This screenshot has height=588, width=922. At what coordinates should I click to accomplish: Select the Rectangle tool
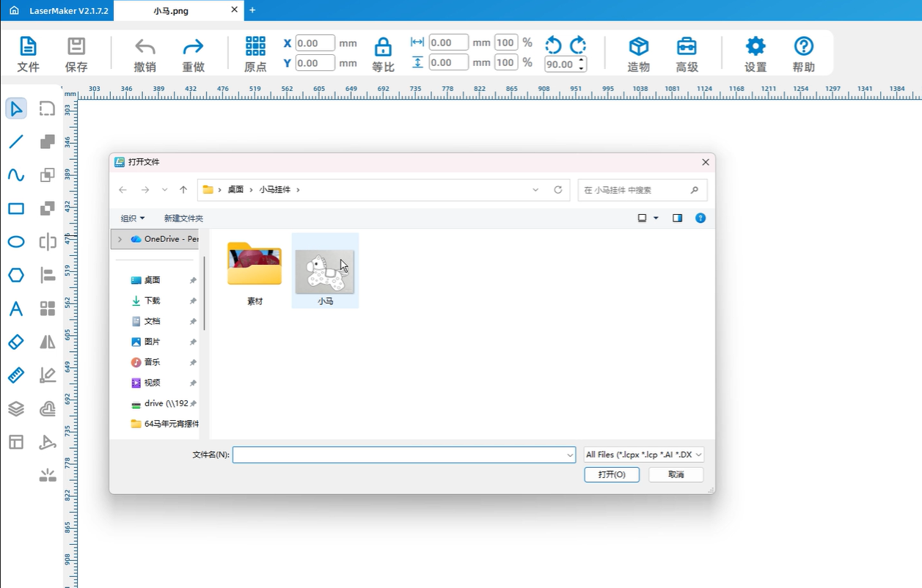[16, 209]
